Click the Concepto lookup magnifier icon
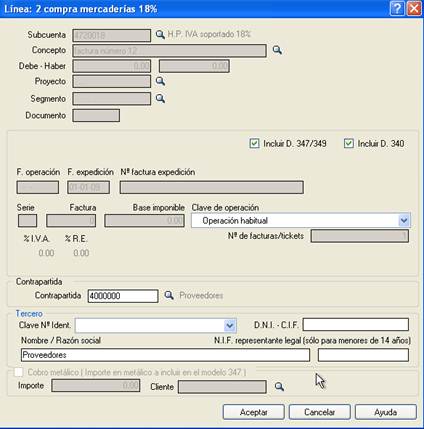This screenshot has width=424, height=429. 277,50
